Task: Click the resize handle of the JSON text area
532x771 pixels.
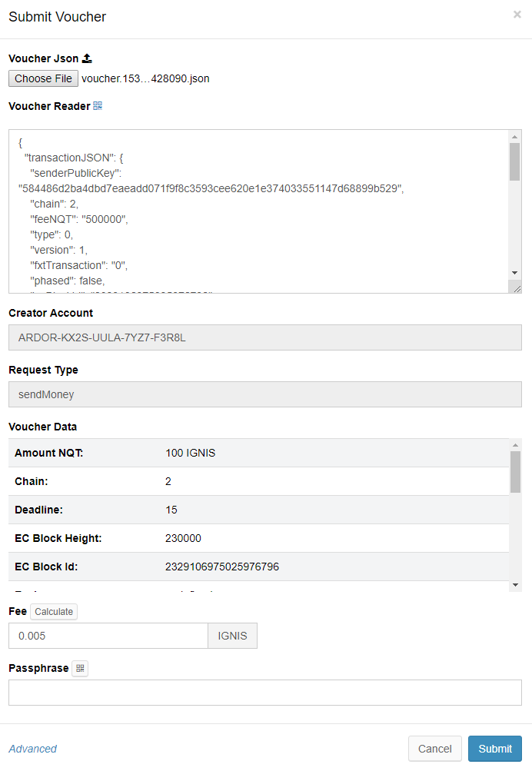Action: pos(516,287)
